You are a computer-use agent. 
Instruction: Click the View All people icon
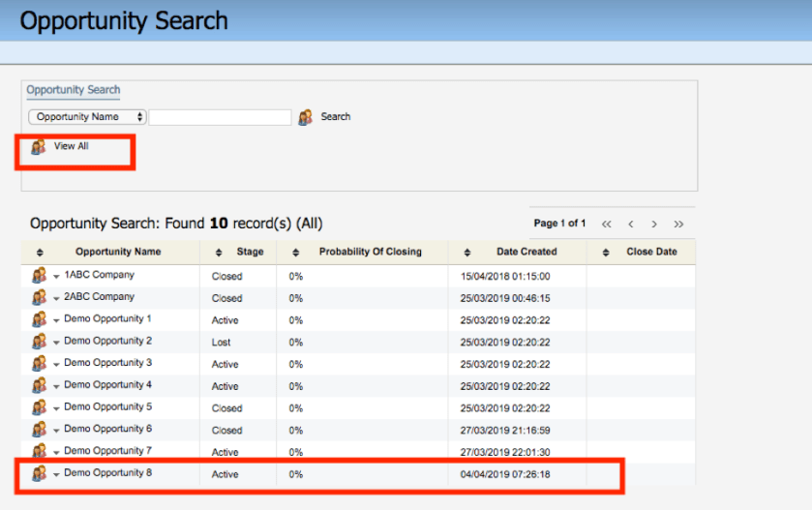[x=39, y=147]
